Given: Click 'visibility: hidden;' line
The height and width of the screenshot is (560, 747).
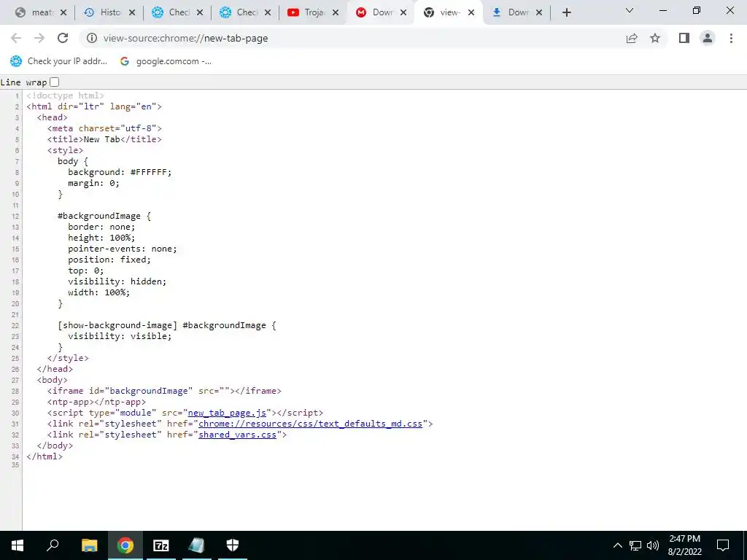Looking at the screenshot, I should tap(117, 282).
